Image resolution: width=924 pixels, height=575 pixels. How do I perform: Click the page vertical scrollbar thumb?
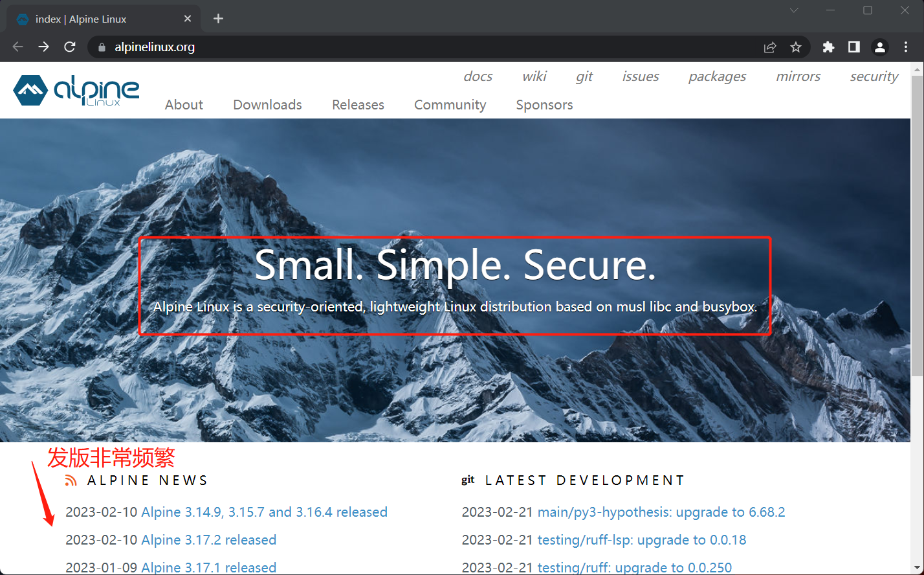pyautogui.click(x=918, y=225)
